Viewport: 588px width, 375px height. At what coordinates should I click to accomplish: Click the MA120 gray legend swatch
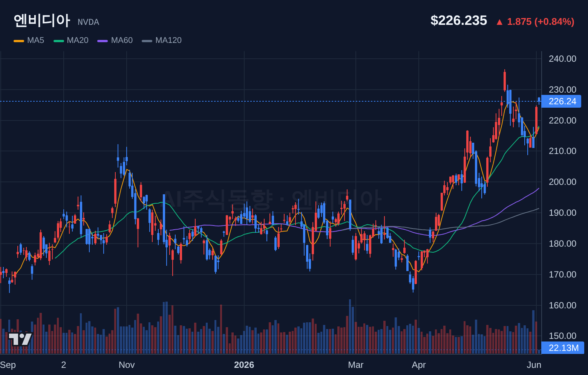tap(147, 41)
